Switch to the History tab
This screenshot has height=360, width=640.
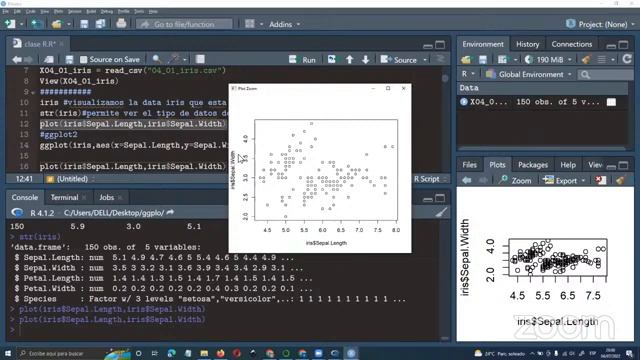(527, 44)
